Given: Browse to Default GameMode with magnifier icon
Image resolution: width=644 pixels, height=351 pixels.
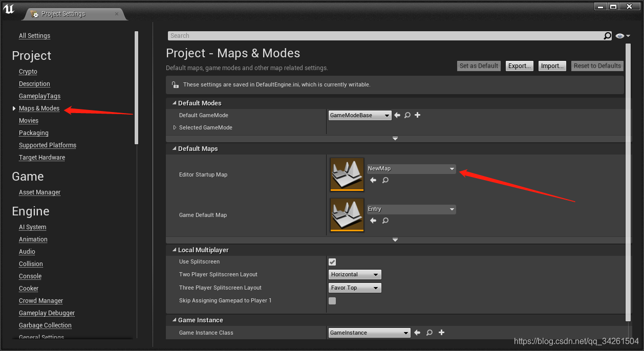Looking at the screenshot, I should (x=407, y=116).
